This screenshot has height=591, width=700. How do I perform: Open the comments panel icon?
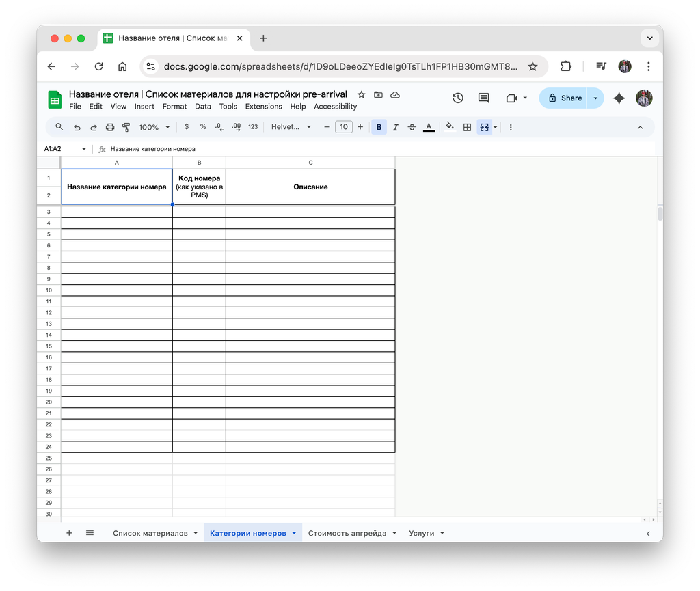tap(483, 98)
